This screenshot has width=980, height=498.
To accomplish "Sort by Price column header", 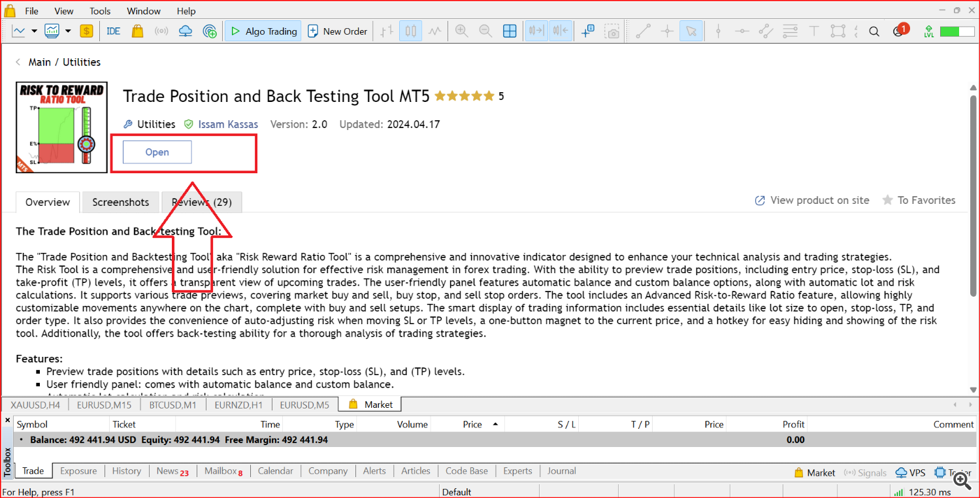I will pyautogui.click(x=472, y=424).
